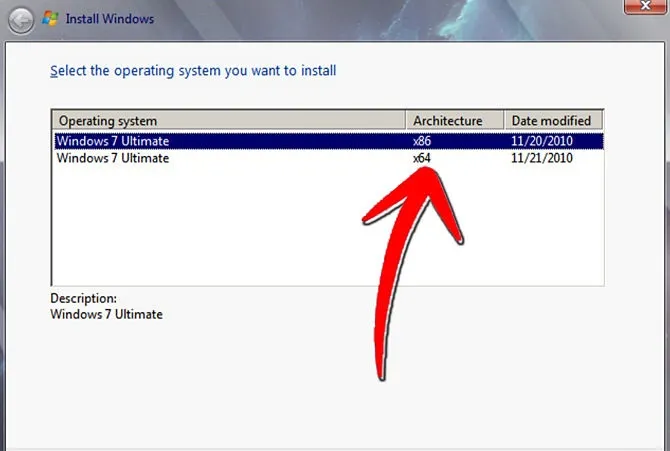Click the 11/21/2010 date cell
Image resolution: width=670 pixels, height=451 pixels.
pyautogui.click(x=542, y=158)
